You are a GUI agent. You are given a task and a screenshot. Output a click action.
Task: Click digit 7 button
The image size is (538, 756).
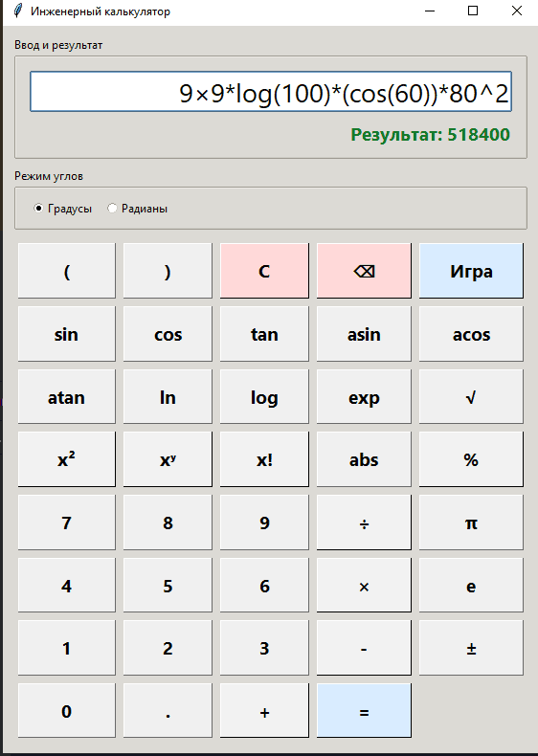(x=67, y=523)
